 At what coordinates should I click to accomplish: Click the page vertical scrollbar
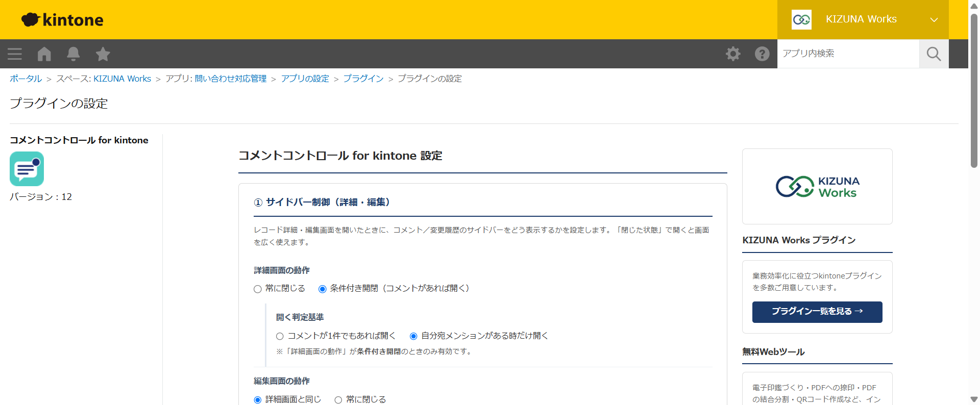pyautogui.click(x=974, y=92)
